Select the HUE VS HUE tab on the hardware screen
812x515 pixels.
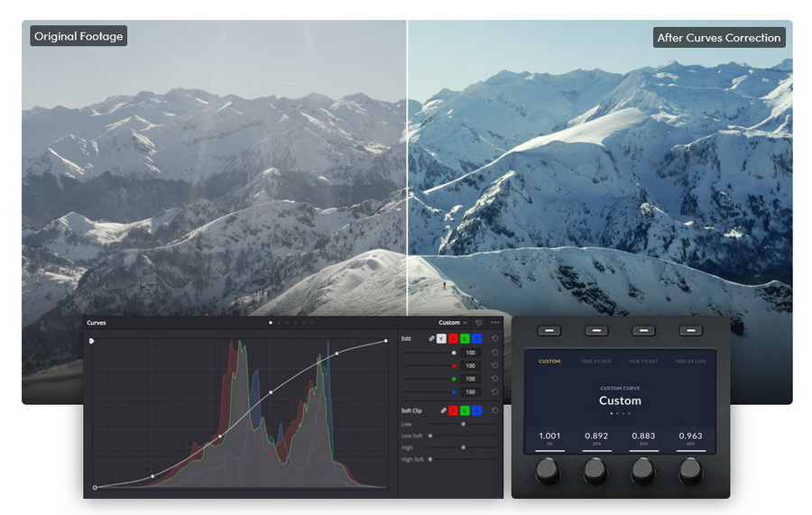pos(596,362)
